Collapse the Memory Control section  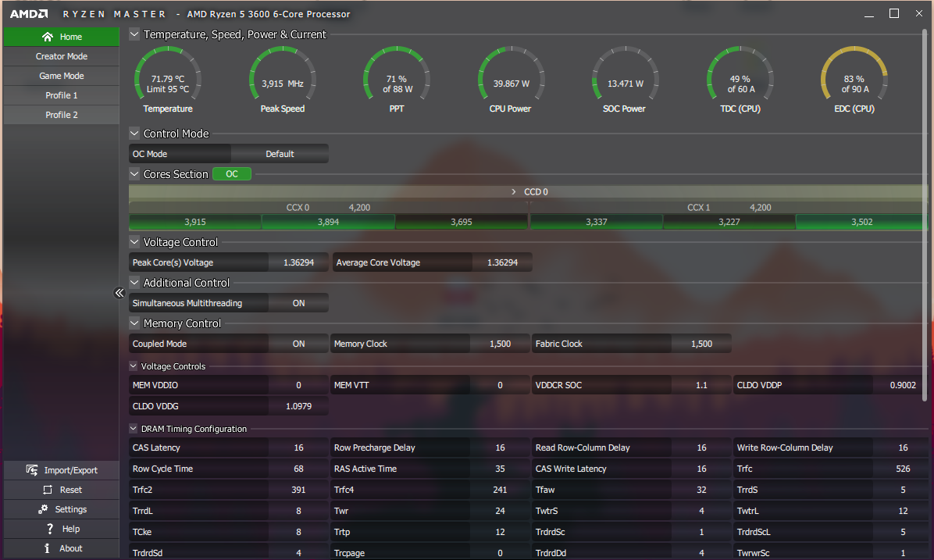click(134, 323)
